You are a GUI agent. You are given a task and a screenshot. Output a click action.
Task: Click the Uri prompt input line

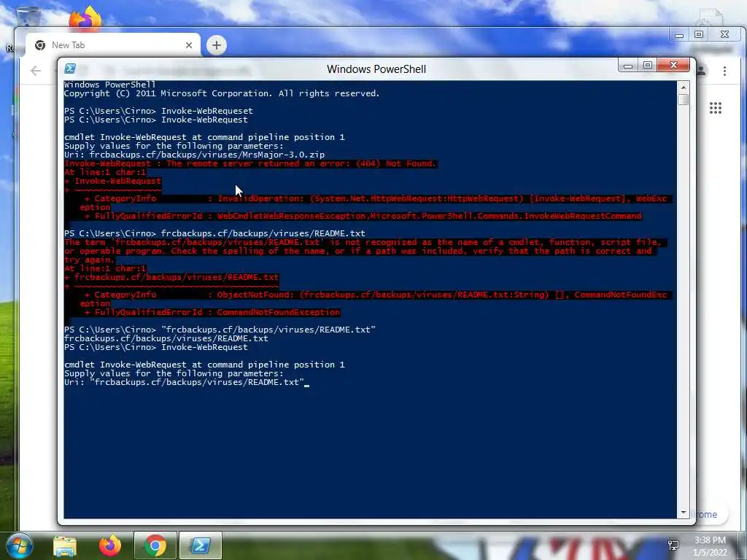(x=187, y=382)
